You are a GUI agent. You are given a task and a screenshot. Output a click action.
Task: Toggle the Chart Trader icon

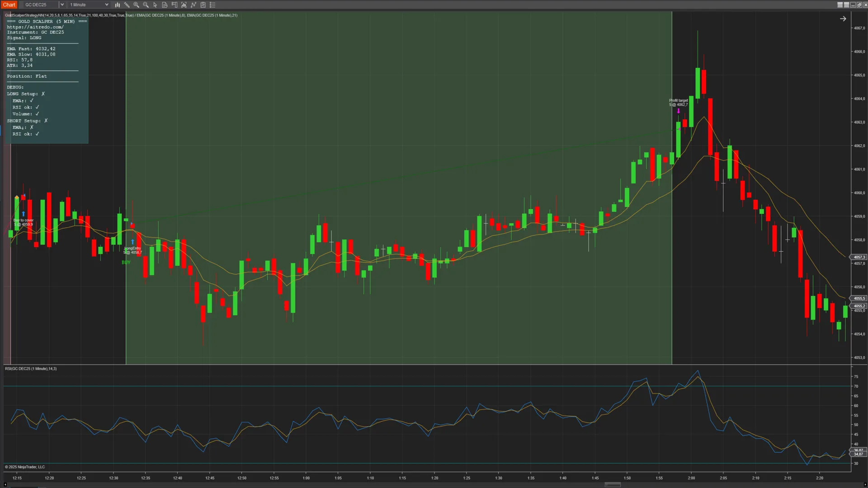[175, 5]
